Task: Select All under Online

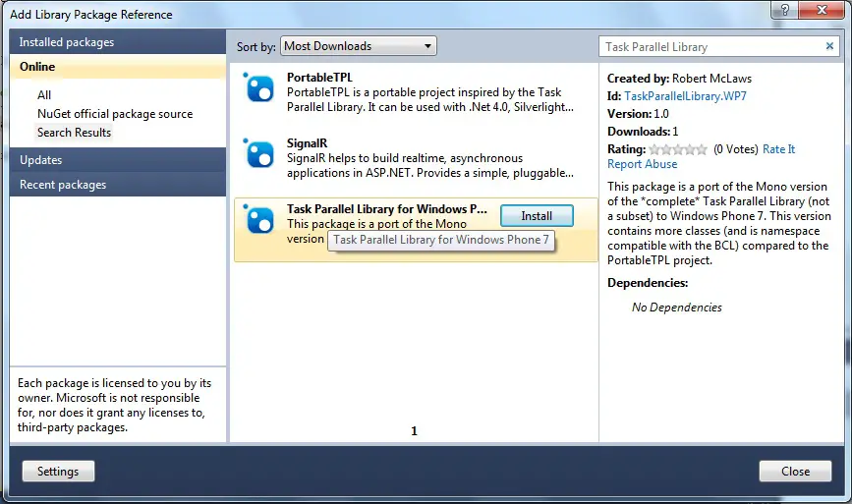Action: [44, 95]
